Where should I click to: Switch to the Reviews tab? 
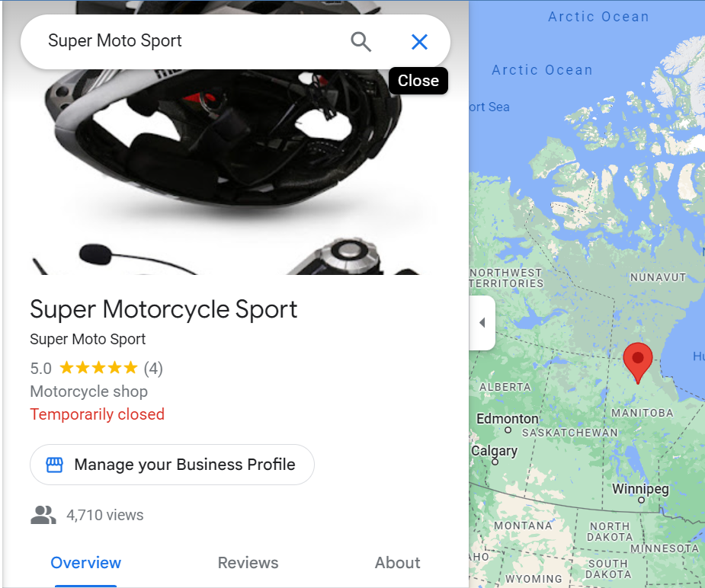pyautogui.click(x=248, y=562)
